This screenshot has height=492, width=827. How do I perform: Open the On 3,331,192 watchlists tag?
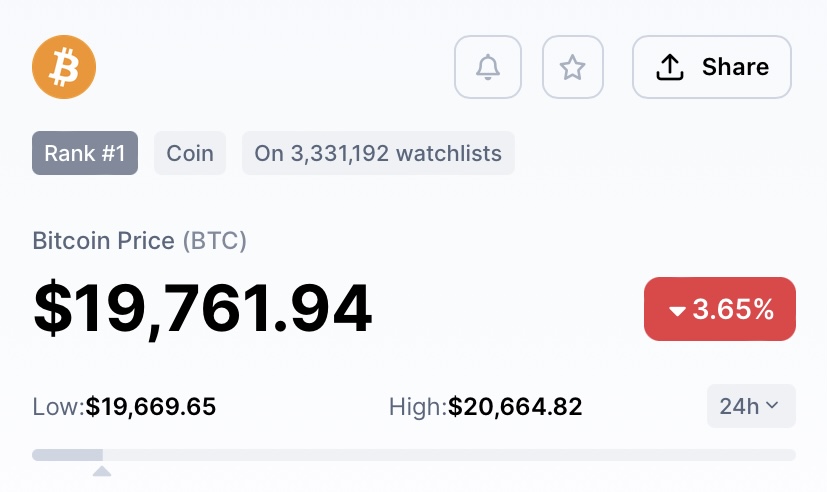pyautogui.click(x=378, y=153)
